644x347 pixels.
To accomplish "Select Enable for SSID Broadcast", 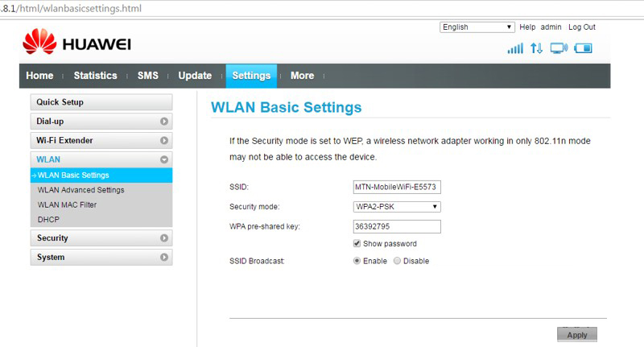I will click(357, 261).
